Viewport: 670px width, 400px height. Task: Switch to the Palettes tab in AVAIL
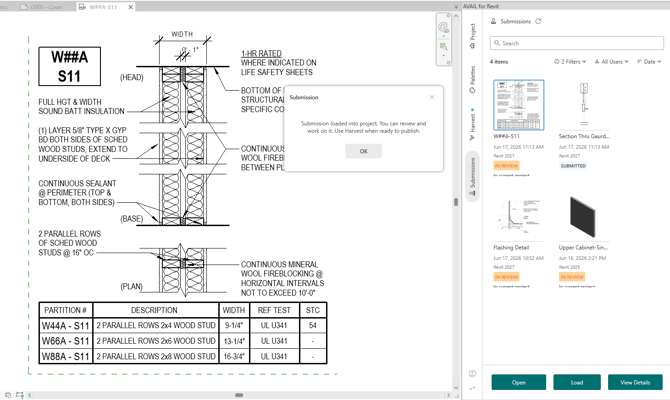[473, 79]
